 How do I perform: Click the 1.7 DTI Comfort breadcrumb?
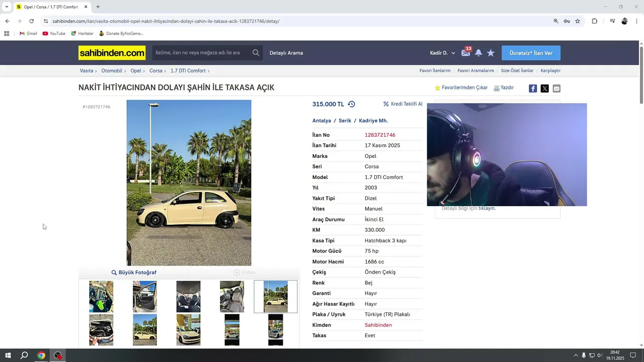(188, 71)
